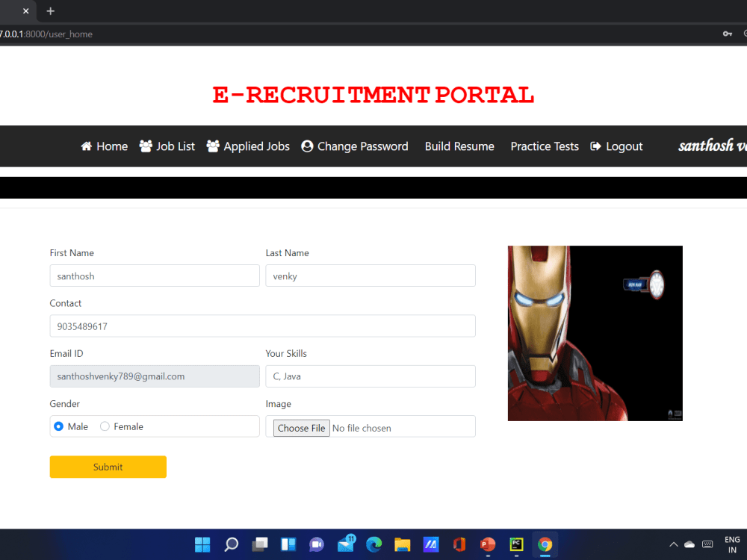Launch PyCharm from the taskbar
Viewport: 747px width, 560px height.
[x=516, y=544]
